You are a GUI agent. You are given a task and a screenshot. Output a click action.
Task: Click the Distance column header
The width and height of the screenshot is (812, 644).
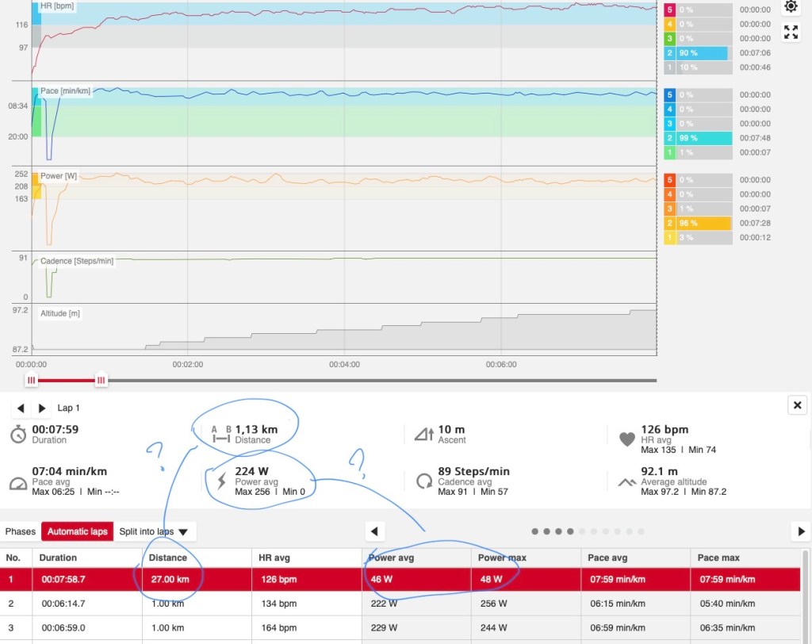168,558
